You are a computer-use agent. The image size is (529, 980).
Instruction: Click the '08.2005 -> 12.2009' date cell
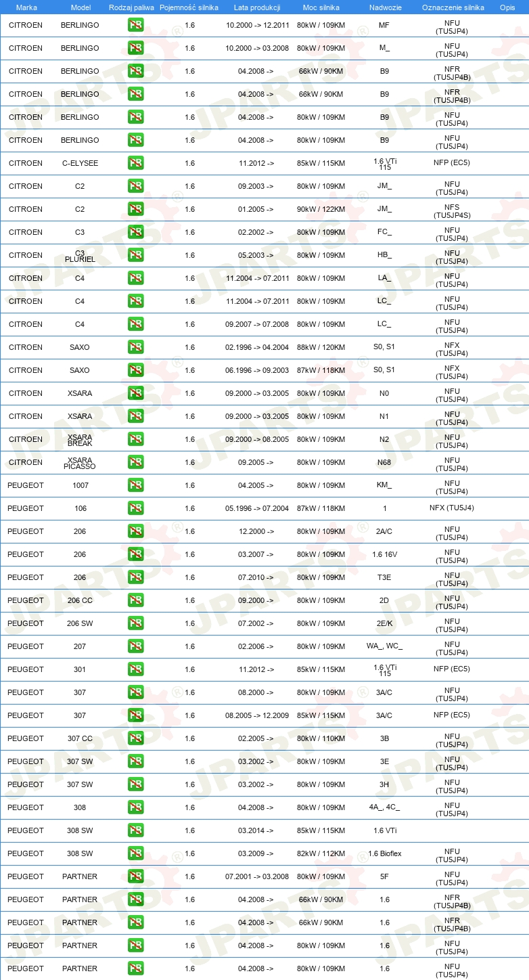pos(256,715)
